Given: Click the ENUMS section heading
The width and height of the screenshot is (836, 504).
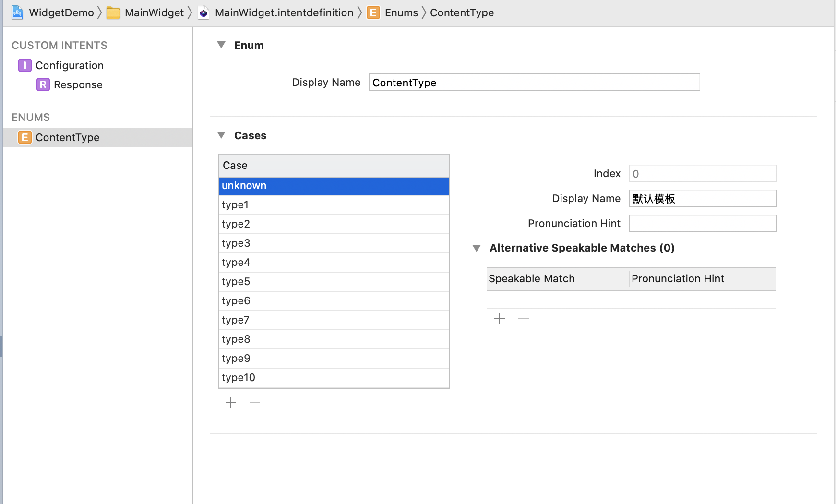Looking at the screenshot, I should pyautogui.click(x=31, y=117).
